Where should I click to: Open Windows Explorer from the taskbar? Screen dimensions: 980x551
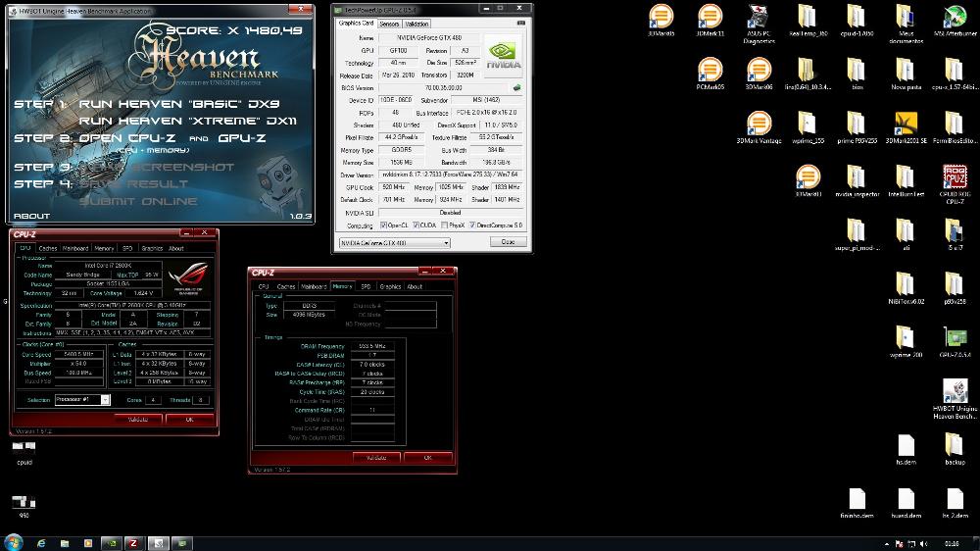point(65,543)
